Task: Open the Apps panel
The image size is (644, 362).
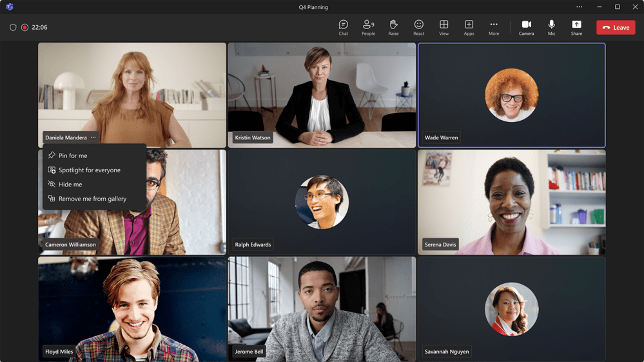Action: tap(469, 28)
